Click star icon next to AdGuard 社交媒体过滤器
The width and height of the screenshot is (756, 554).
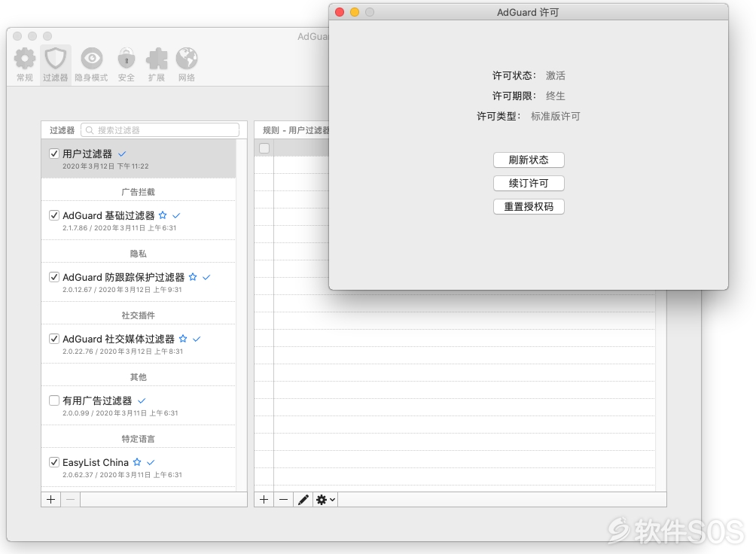[x=183, y=339]
